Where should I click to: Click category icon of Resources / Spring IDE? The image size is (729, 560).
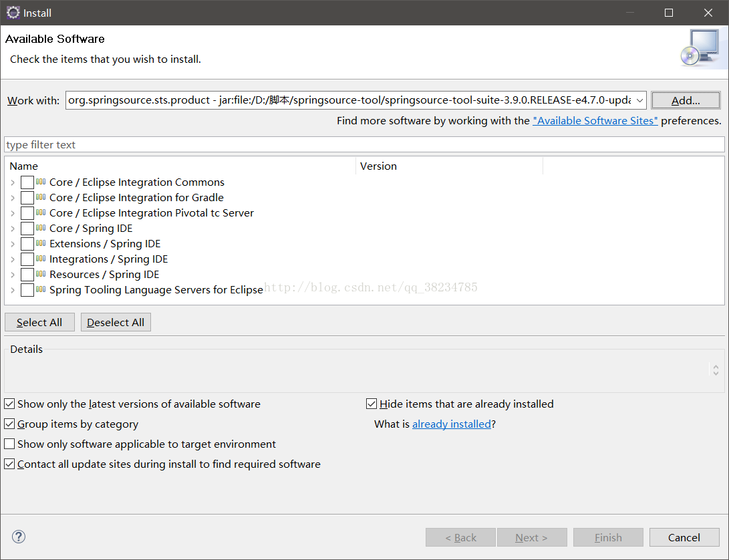tap(41, 274)
